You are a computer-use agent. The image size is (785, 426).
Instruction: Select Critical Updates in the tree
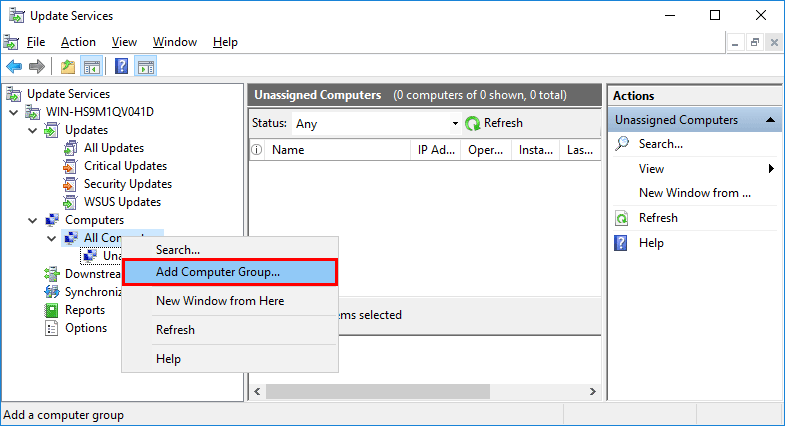(125, 166)
